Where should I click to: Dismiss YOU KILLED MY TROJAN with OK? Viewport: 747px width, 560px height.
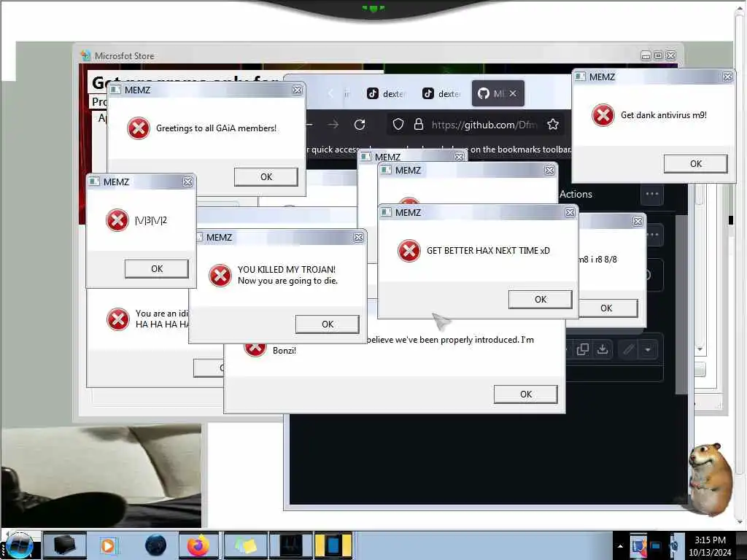tap(328, 324)
